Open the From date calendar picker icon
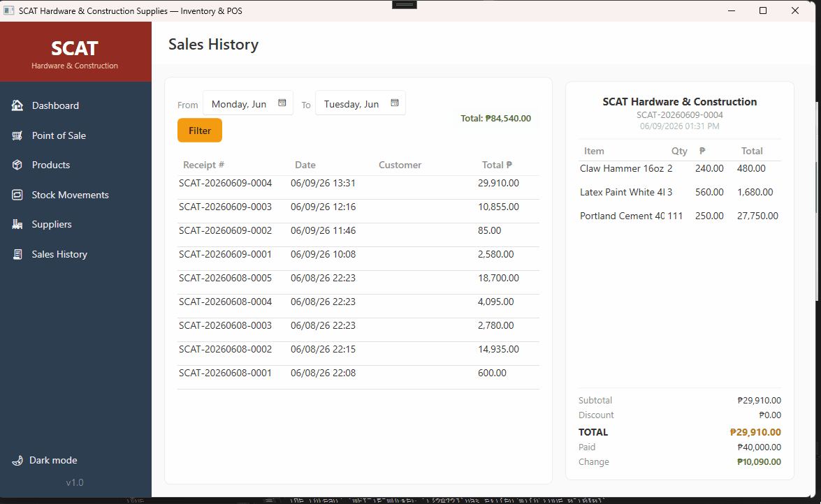The height and width of the screenshot is (504, 821). coord(282,103)
